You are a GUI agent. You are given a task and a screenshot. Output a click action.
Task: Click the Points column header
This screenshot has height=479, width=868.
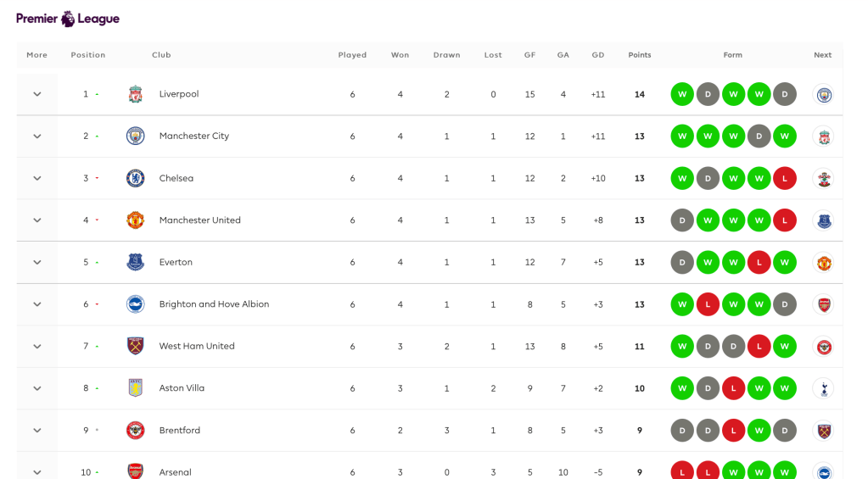pos(639,55)
